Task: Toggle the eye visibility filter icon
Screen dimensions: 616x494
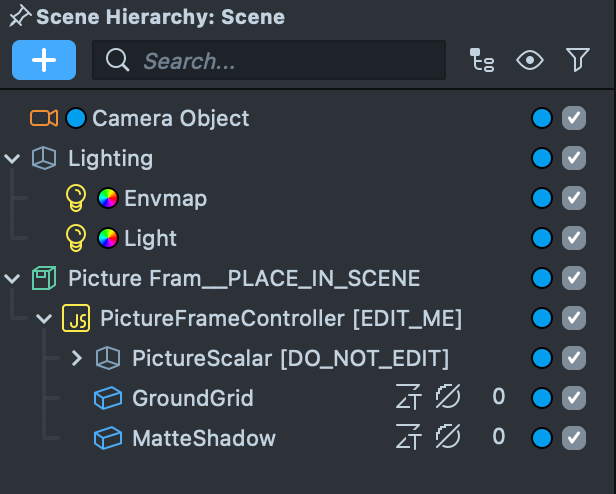Action: point(530,61)
